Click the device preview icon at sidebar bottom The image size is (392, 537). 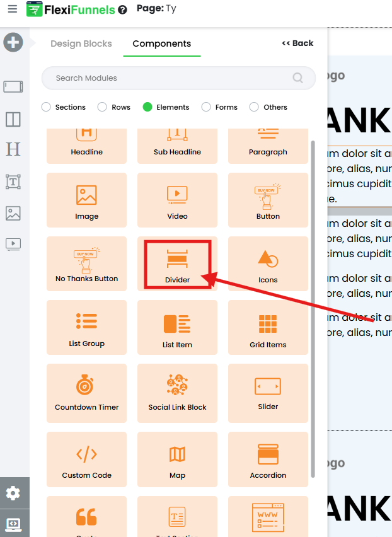(13, 523)
